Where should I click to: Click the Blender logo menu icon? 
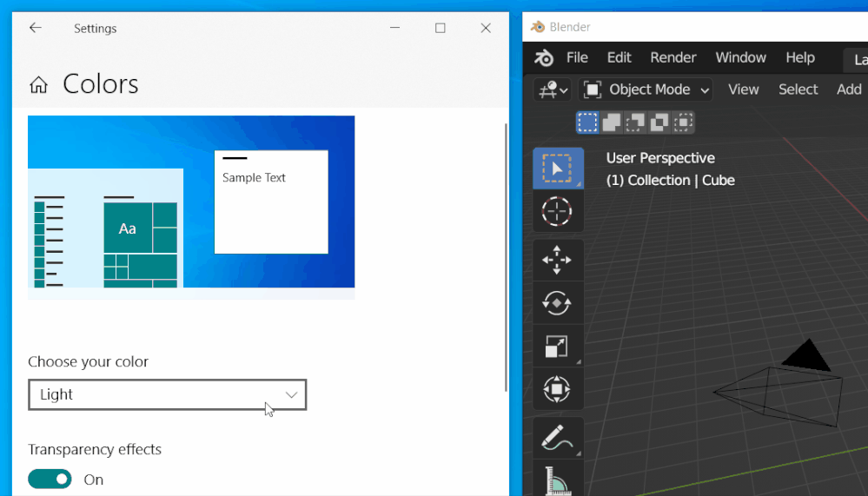click(x=544, y=57)
